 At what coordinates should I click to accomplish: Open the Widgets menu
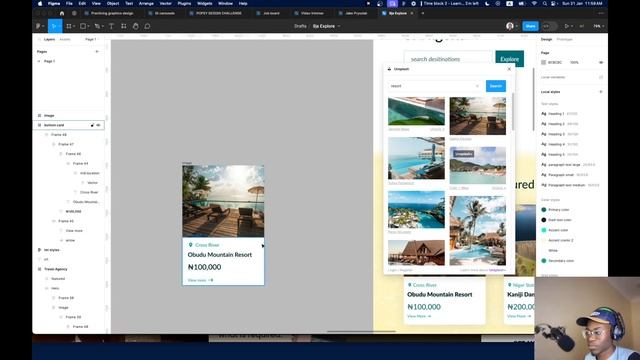[204, 3]
